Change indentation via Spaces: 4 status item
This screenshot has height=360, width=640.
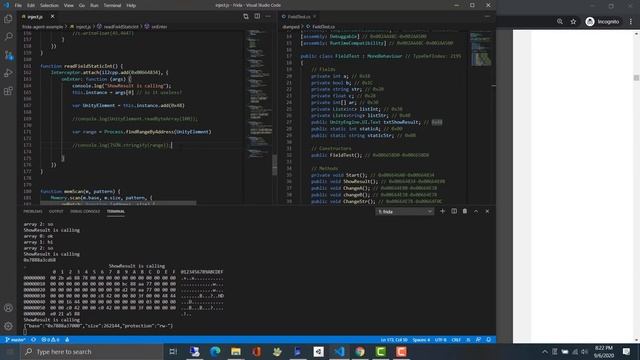tap(421, 340)
